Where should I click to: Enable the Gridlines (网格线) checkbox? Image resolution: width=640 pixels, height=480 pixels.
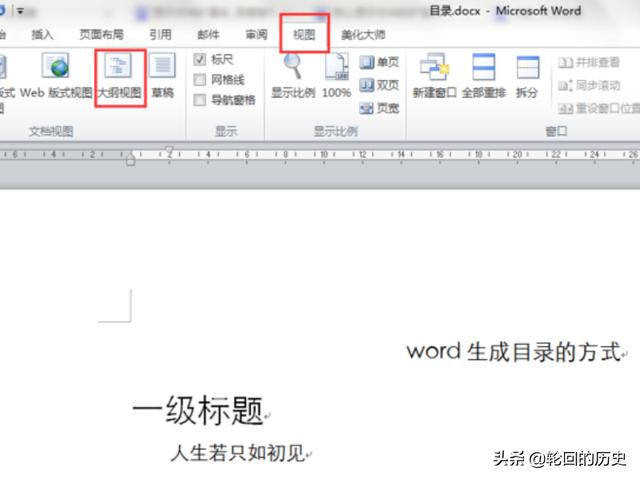tap(200, 80)
